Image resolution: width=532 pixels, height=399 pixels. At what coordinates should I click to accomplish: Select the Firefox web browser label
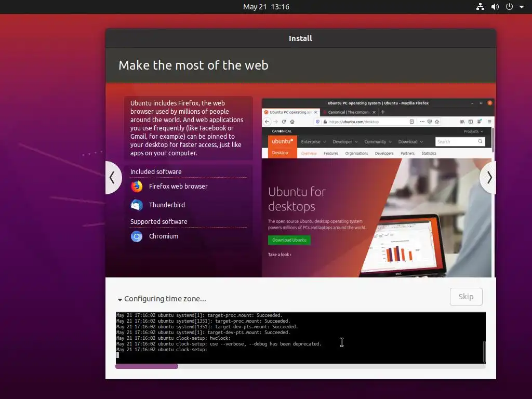[x=178, y=187]
